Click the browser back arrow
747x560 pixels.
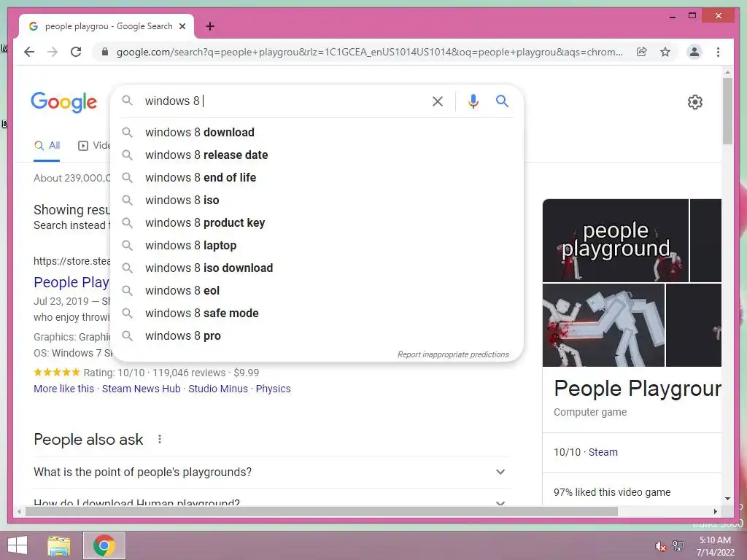pos(29,52)
